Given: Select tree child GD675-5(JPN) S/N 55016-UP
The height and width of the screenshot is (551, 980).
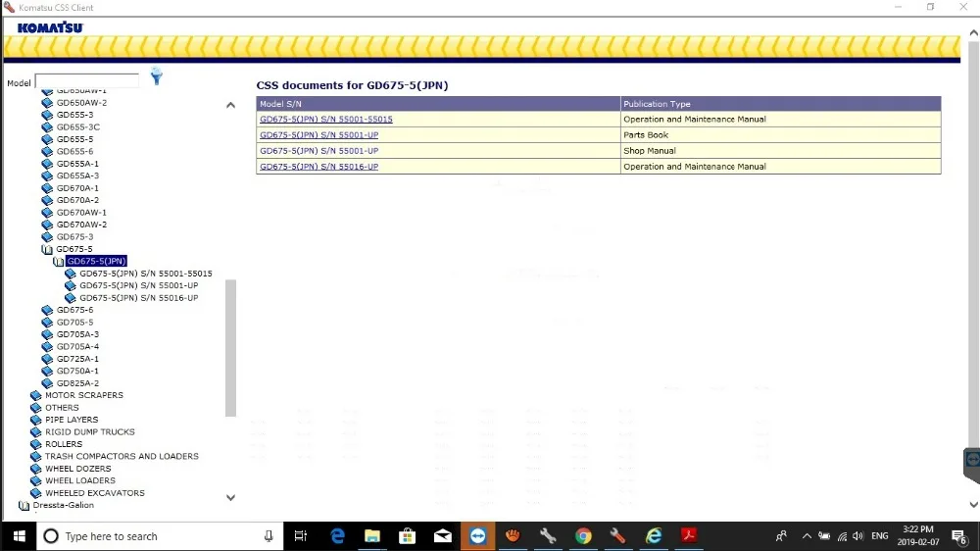Looking at the screenshot, I should [139, 298].
